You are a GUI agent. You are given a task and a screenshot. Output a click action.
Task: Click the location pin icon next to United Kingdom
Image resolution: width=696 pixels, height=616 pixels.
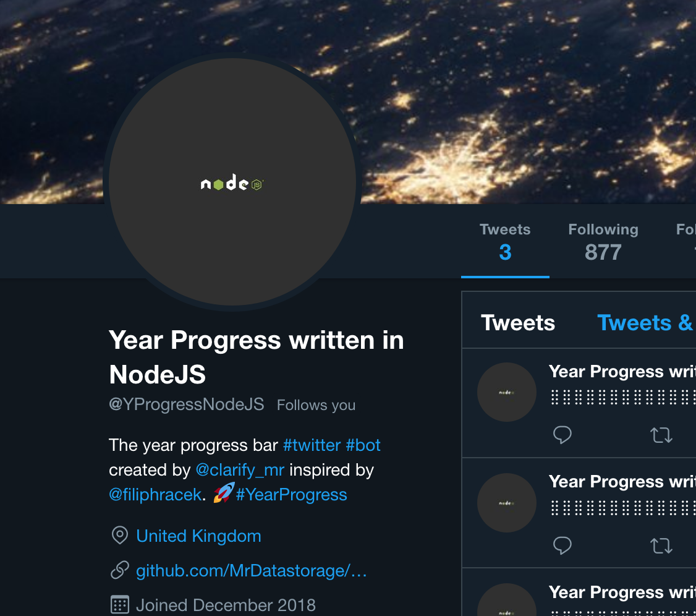pos(119,536)
